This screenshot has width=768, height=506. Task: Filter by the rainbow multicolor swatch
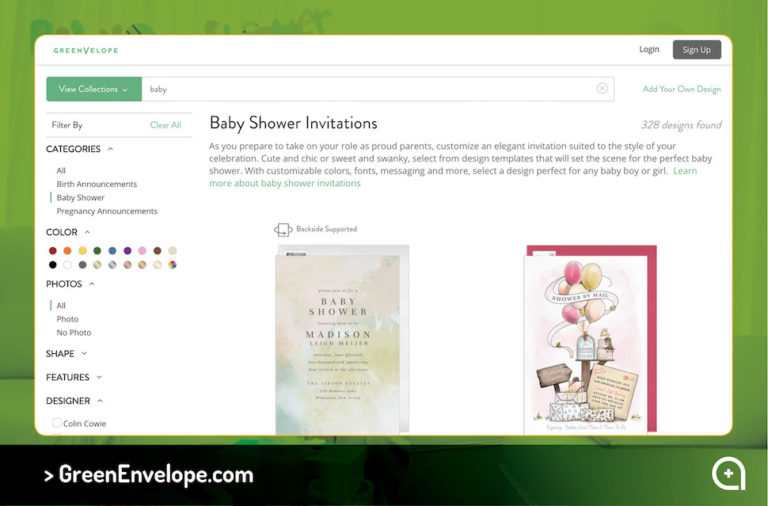tap(172, 265)
